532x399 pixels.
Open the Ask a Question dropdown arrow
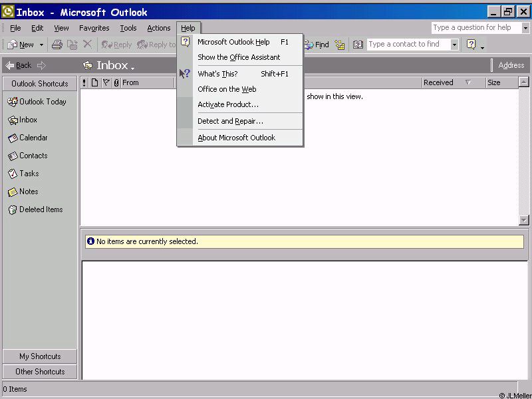525,28
